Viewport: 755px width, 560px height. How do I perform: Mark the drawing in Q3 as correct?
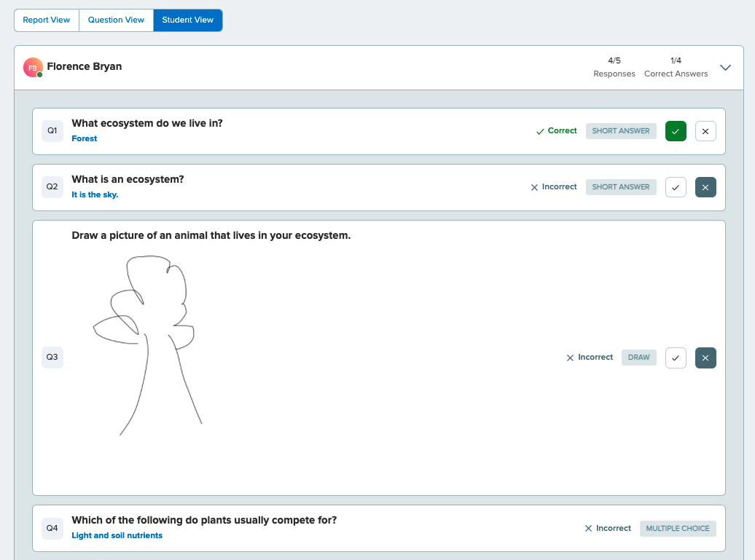(676, 358)
